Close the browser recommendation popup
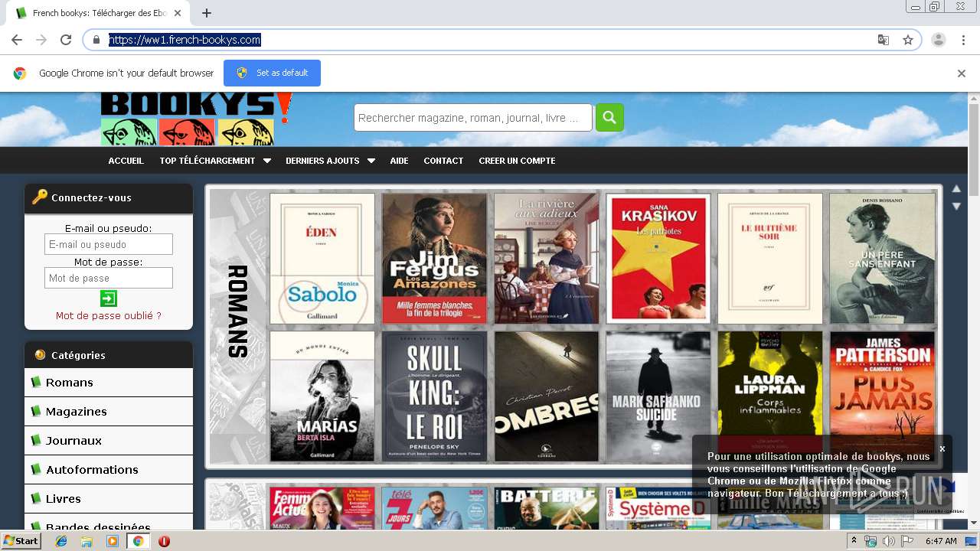Viewport: 980px width, 551px height. pos(942,448)
